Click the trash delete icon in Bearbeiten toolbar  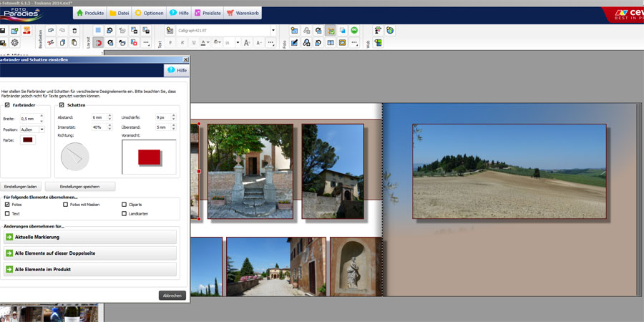(74, 31)
